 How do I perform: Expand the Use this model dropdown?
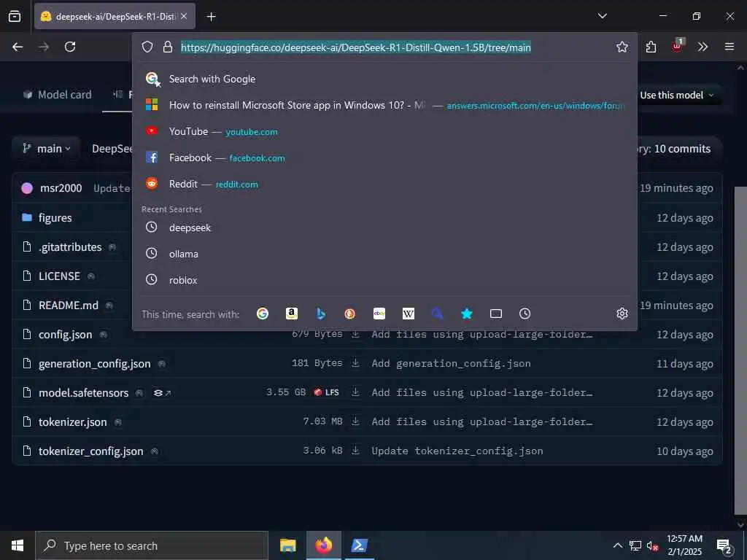click(x=676, y=95)
